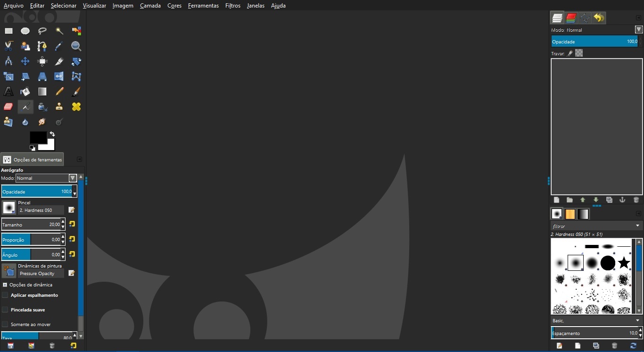Switch to the Patterns tab

click(x=570, y=214)
